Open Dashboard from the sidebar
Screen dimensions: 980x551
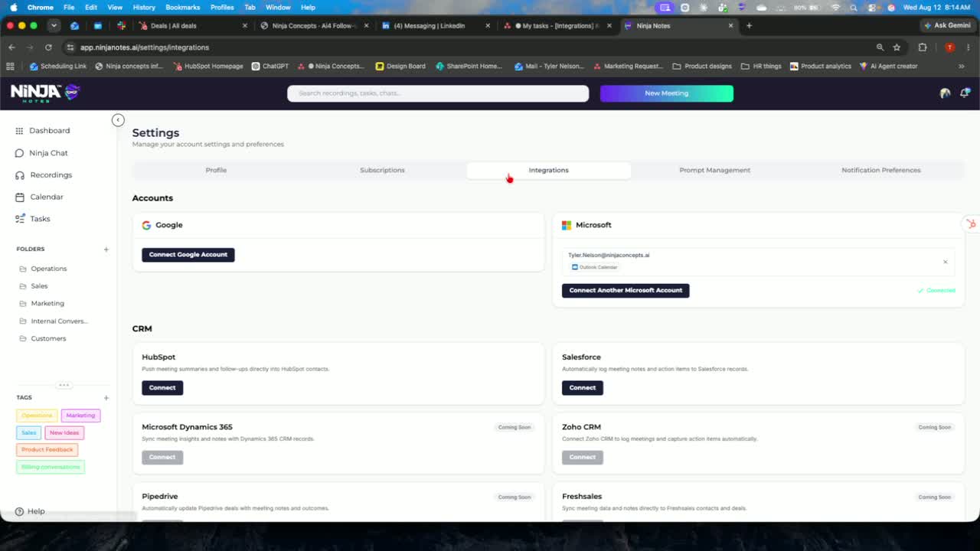click(49, 131)
